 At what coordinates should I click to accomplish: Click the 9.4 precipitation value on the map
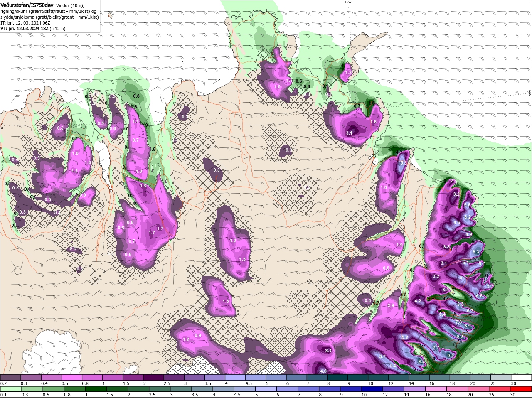coord(450,356)
